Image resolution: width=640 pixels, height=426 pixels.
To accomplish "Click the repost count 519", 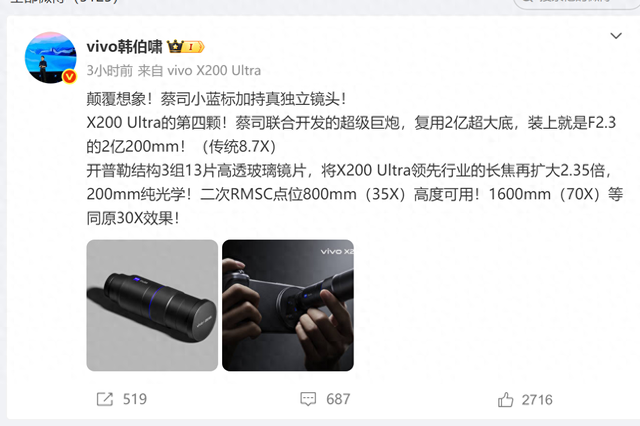I will point(135,399).
